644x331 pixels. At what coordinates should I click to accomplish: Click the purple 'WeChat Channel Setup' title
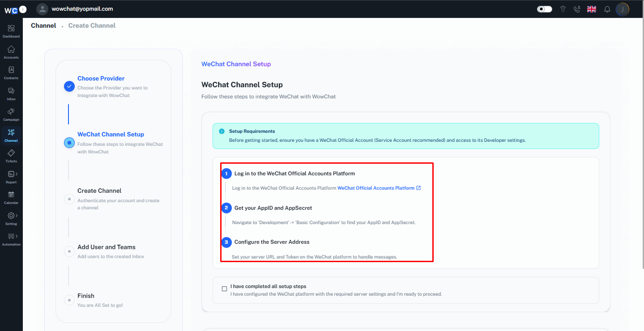coord(236,64)
